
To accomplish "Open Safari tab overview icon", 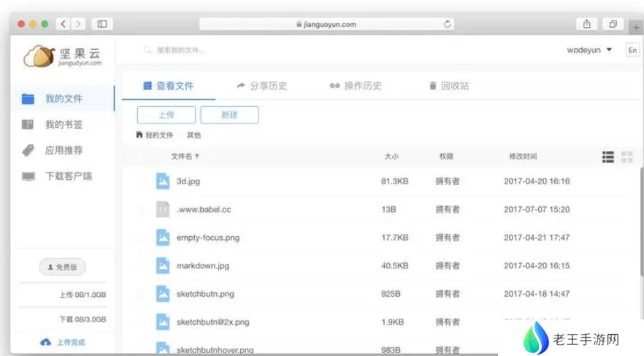I will 613,24.
